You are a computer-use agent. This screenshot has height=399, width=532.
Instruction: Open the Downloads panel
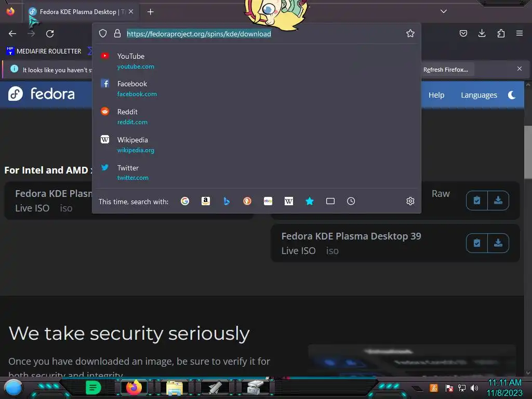click(x=482, y=33)
